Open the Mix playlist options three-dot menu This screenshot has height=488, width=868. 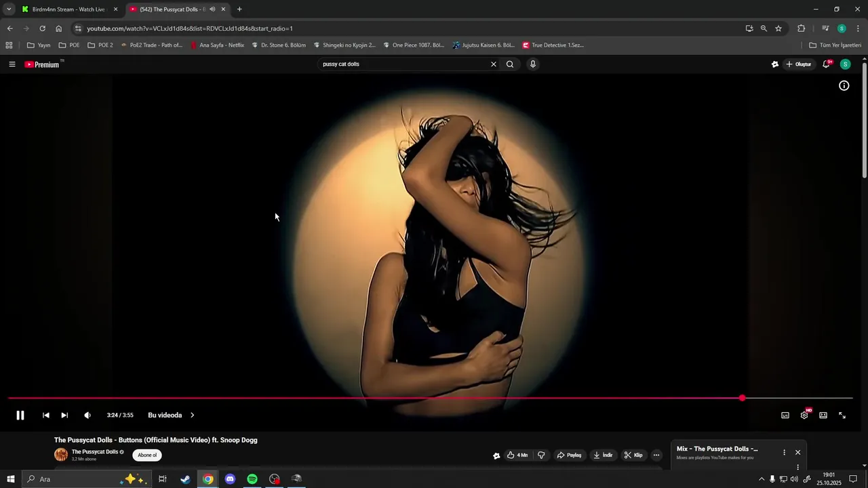point(784,452)
